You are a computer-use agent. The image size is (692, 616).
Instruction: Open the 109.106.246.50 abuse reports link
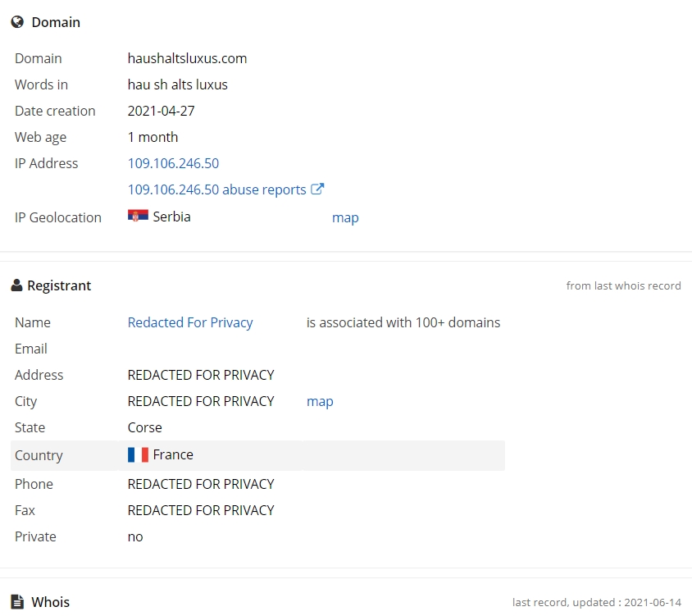[x=216, y=189]
